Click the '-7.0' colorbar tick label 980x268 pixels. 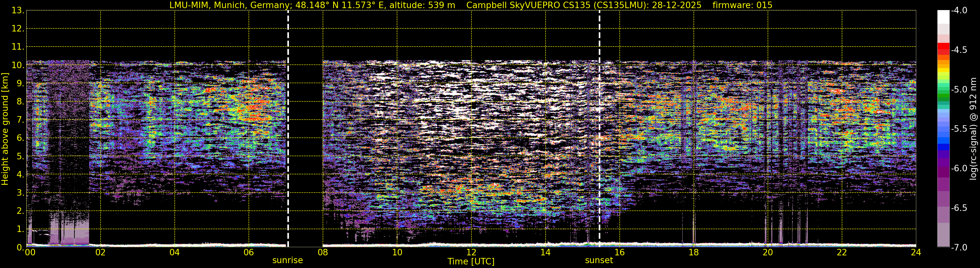click(959, 248)
